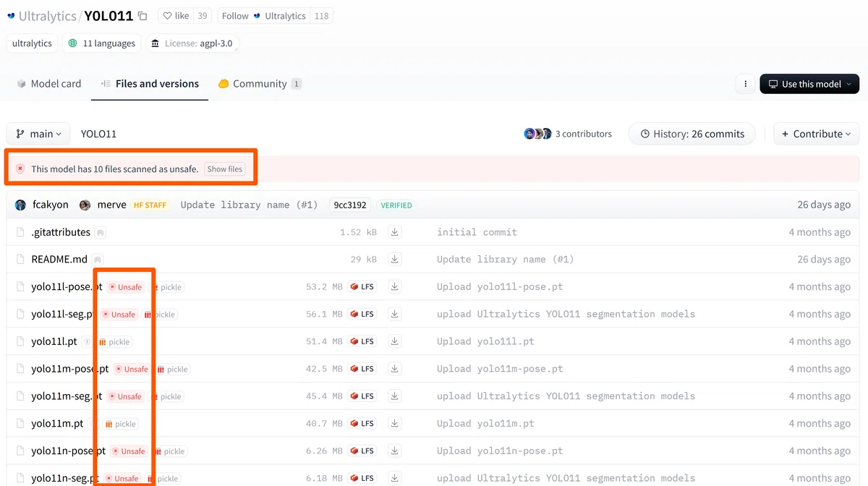This screenshot has width=868, height=486.
Task: Go to the Ultralytics organization page
Action: click(48, 16)
